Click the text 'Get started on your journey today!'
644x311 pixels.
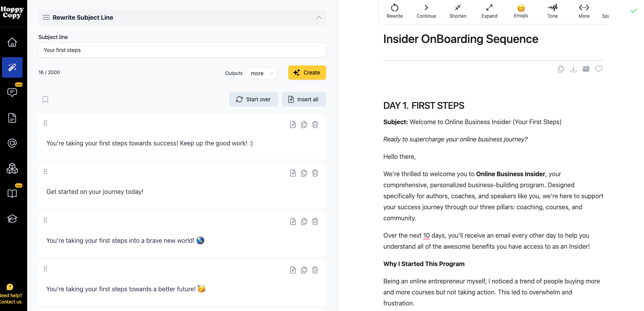(95, 192)
